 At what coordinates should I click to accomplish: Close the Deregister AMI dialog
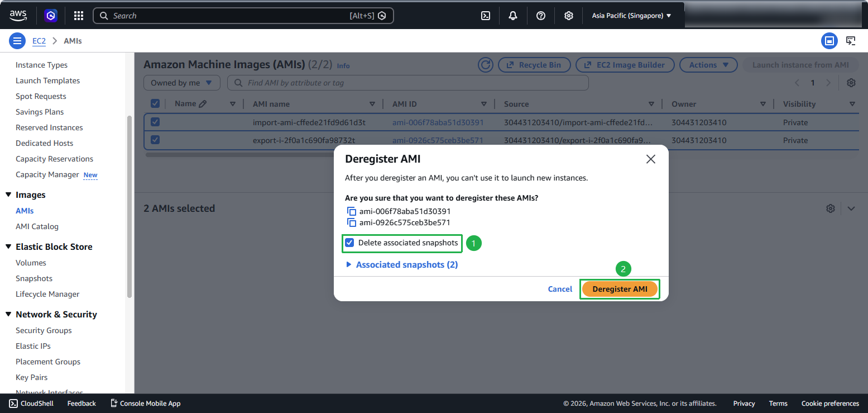tap(650, 159)
